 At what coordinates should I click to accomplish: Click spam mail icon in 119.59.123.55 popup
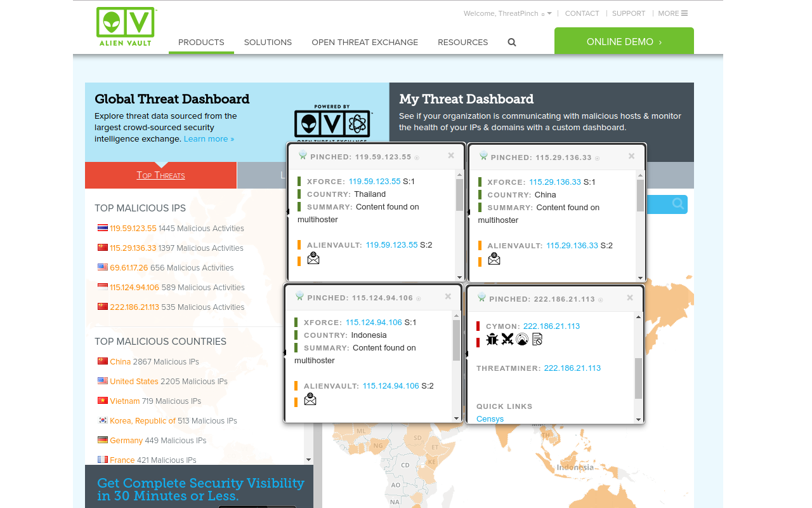[x=313, y=258]
